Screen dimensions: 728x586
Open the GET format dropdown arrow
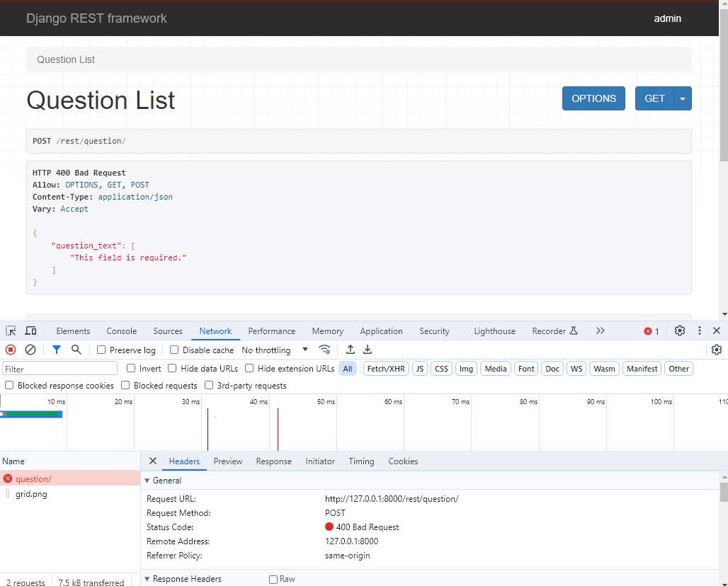click(x=683, y=98)
